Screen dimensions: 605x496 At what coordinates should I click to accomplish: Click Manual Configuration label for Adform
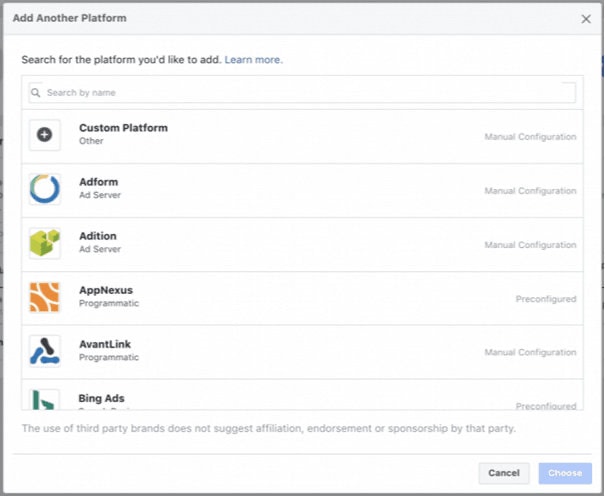tap(530, 191)
